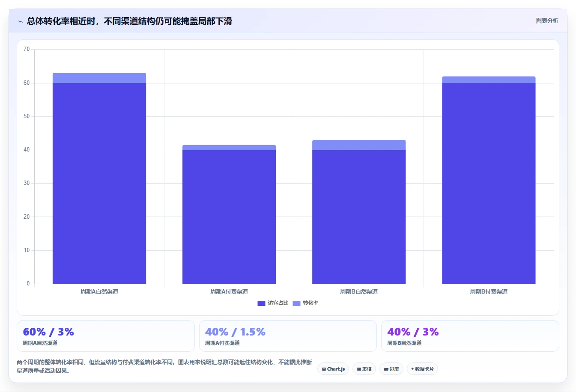Click the dark 周期B自然渠道 visitor share bar
This screenshot has width=576, height=392.
(359, 217)
